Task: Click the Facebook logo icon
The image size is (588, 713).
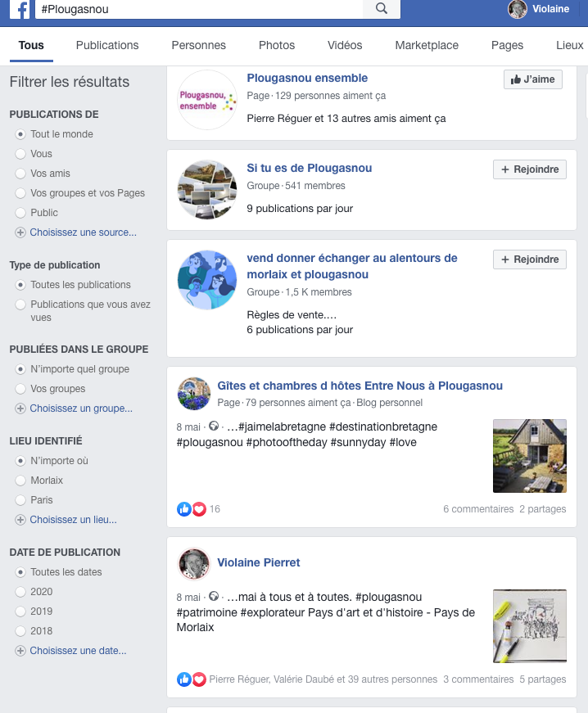Action: (20, 9)
